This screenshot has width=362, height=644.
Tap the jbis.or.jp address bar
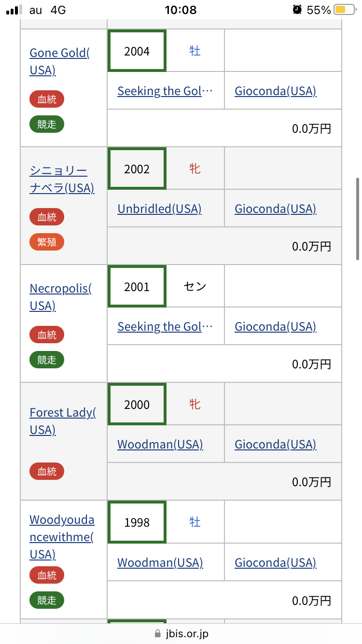point(181,633)
